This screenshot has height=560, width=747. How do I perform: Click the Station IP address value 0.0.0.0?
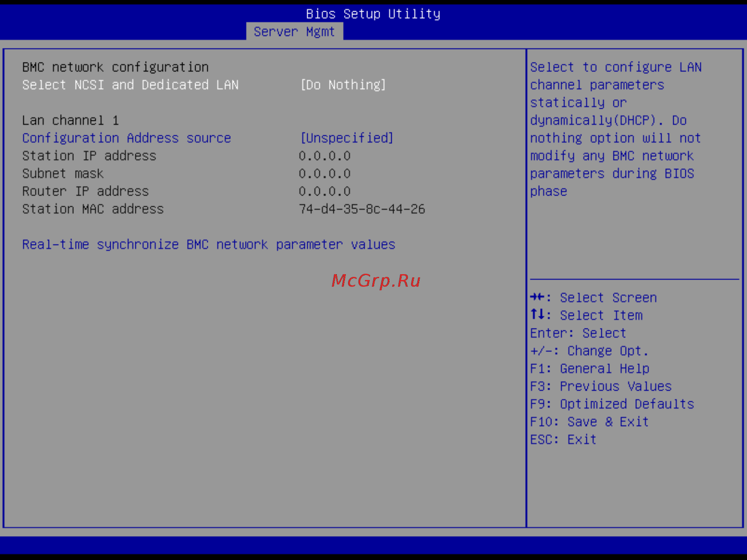325,156
